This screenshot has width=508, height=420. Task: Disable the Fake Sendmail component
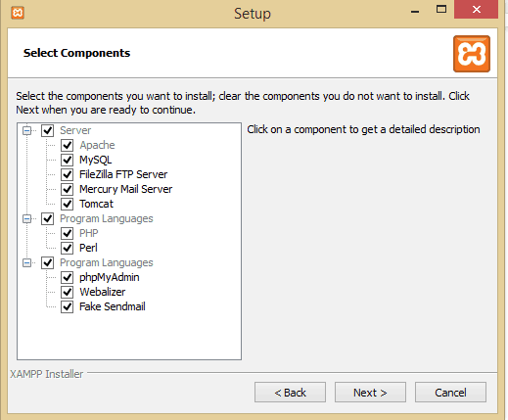pos(68,306)
